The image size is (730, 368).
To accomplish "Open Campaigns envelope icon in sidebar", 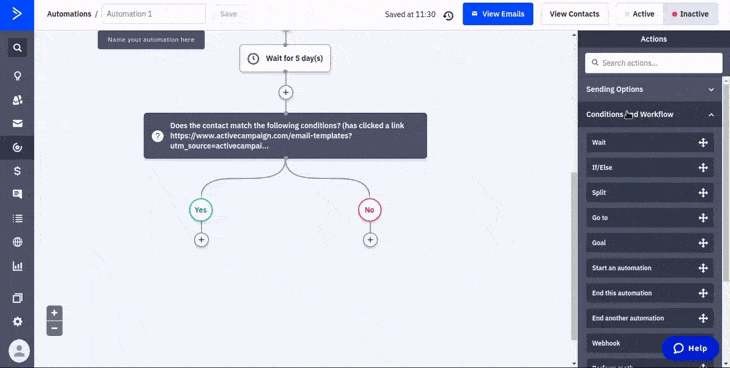I will pyautogui.click(x=17, y=123).
